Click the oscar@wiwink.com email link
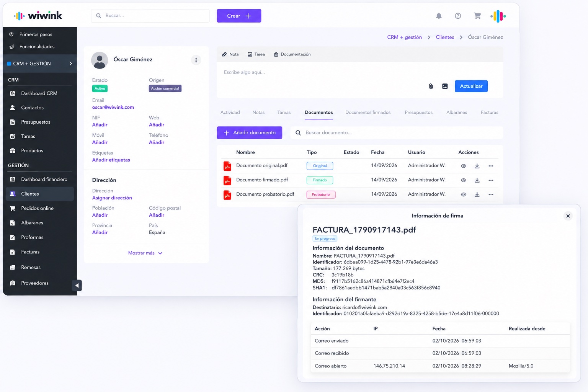The image size is (588, 392). (x=113, y=107)
